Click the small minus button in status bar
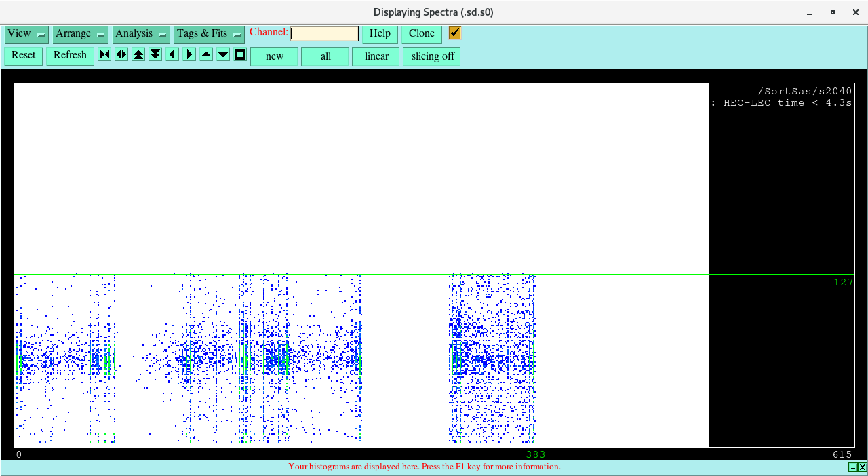Screen dimensions: 868x476 [x=852, y=467]
